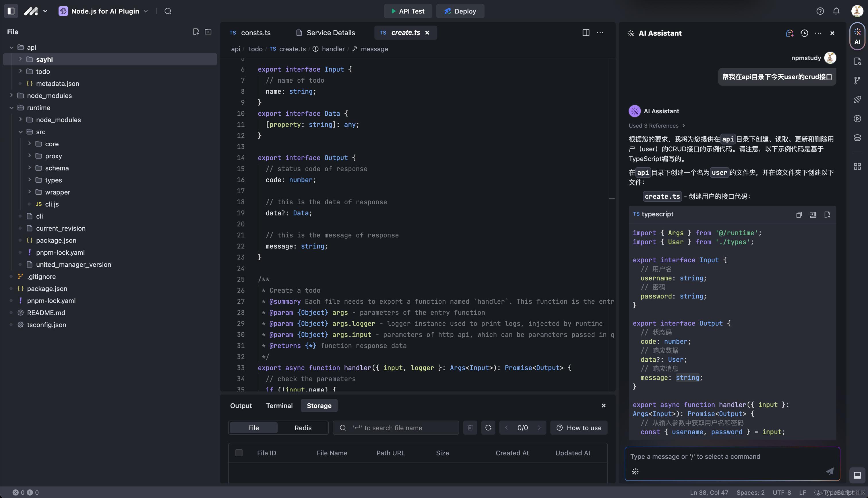This screenshot has height=498, width=868.
Task: Click the database icon in right sidebar
Action: click(x=857, y=137)
